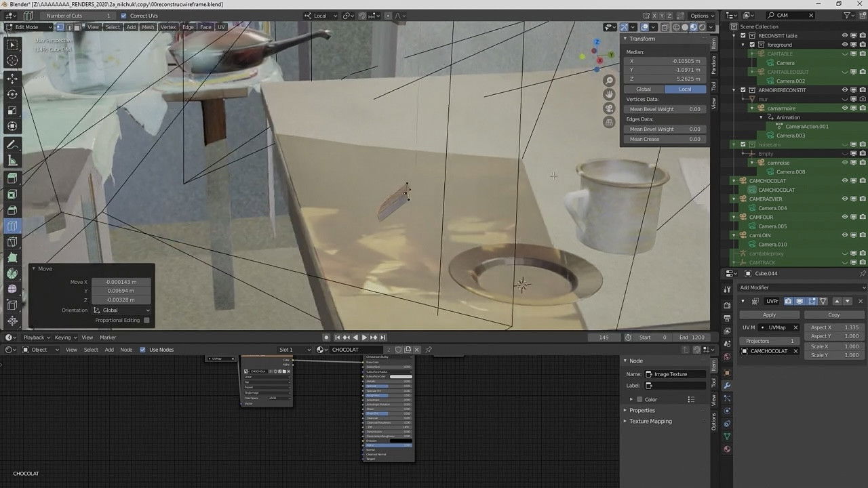Screen dimensions: 868x488
Task: Select the Annotate pencil tool
Action: click(12, 144)
